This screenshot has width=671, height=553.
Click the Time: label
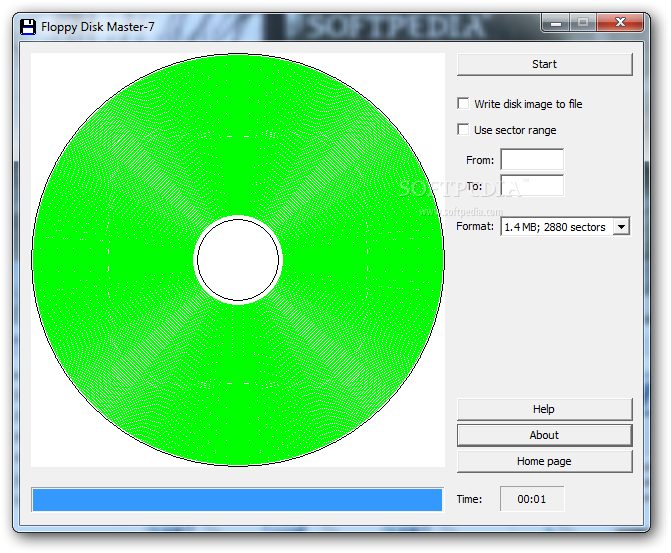469,499
